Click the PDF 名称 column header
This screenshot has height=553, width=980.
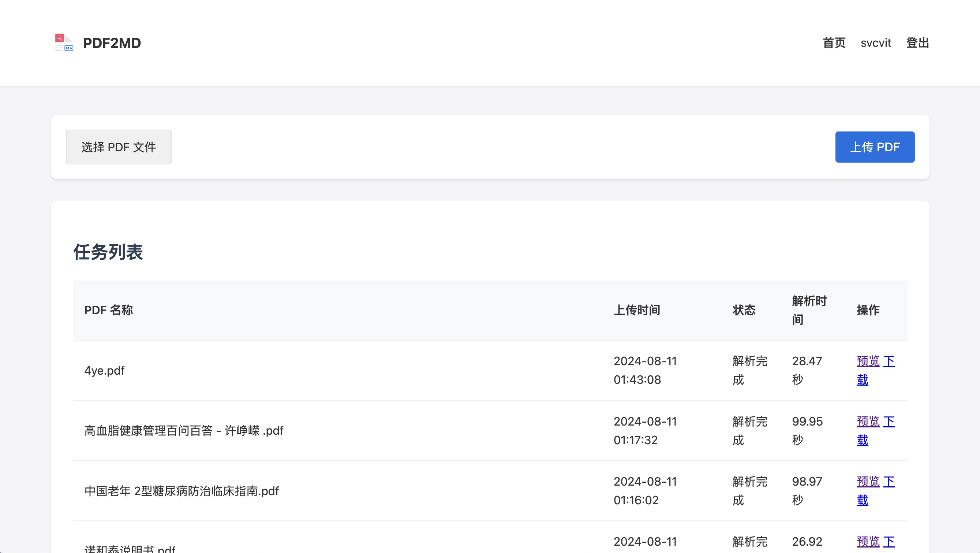coord(108,311)
